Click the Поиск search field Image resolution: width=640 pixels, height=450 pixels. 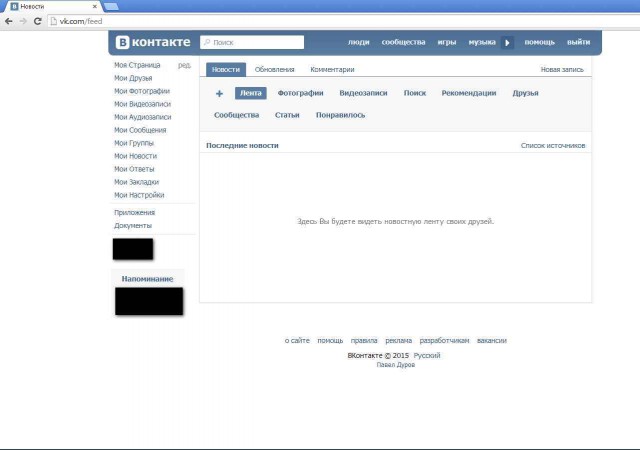coord(252,42)
